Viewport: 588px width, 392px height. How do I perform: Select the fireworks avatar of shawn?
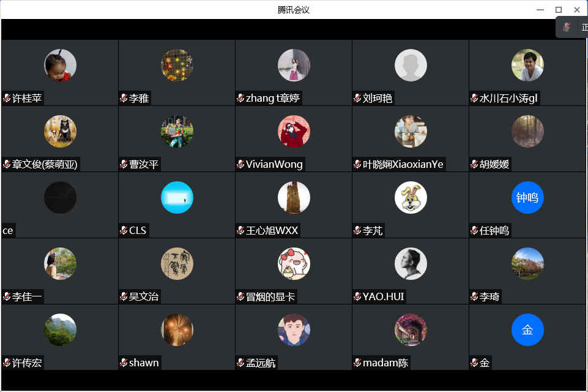pyautogui.click(x=177, y=330)
